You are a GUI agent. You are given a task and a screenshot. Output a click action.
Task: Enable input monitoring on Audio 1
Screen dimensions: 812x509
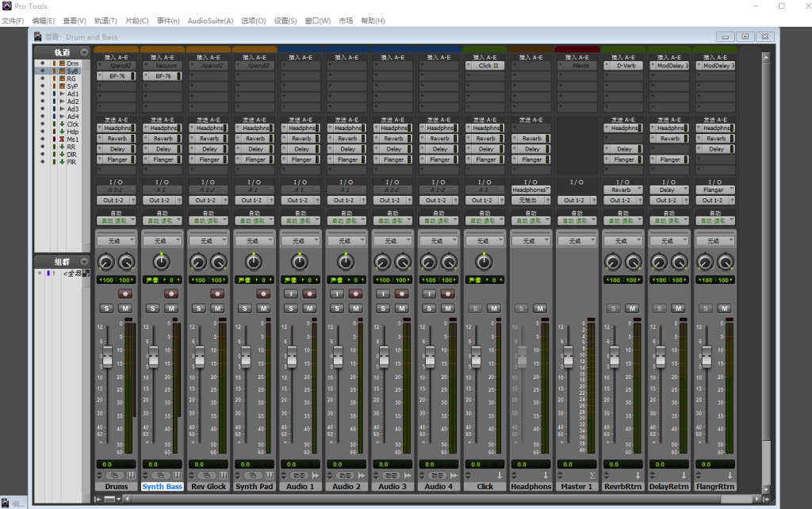tap(290, 293)
